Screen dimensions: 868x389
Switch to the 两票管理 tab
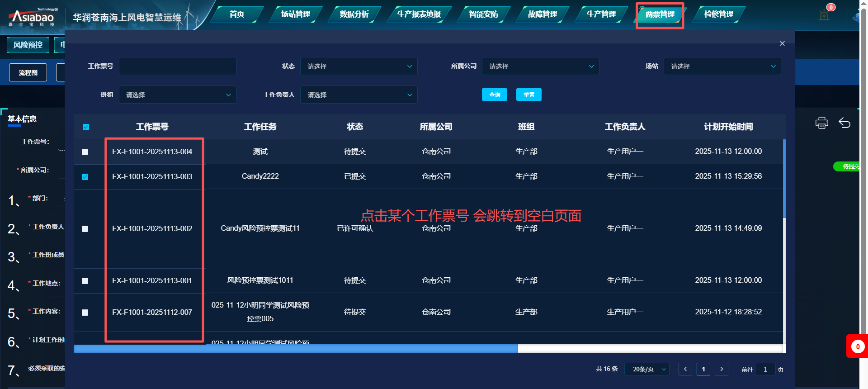[660, 14]
